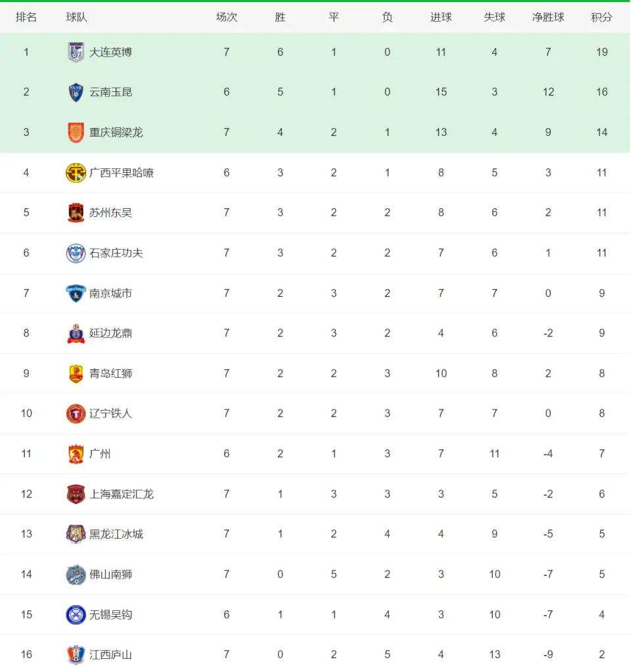Image resolution: width=631 pixels, height=672 pixels.
Task: Click the 大连英博 team logo
Action: (x=76, y=53)
